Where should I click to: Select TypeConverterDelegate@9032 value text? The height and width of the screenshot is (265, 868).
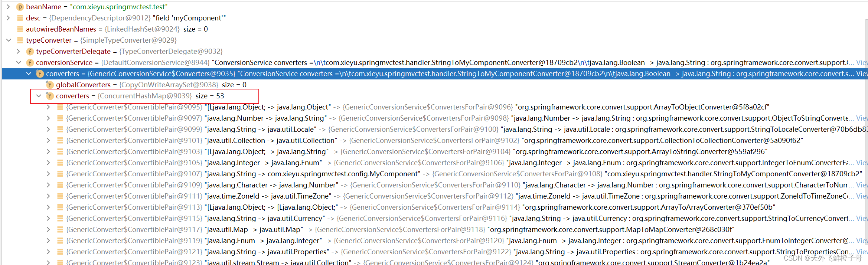tap(171, 51)
